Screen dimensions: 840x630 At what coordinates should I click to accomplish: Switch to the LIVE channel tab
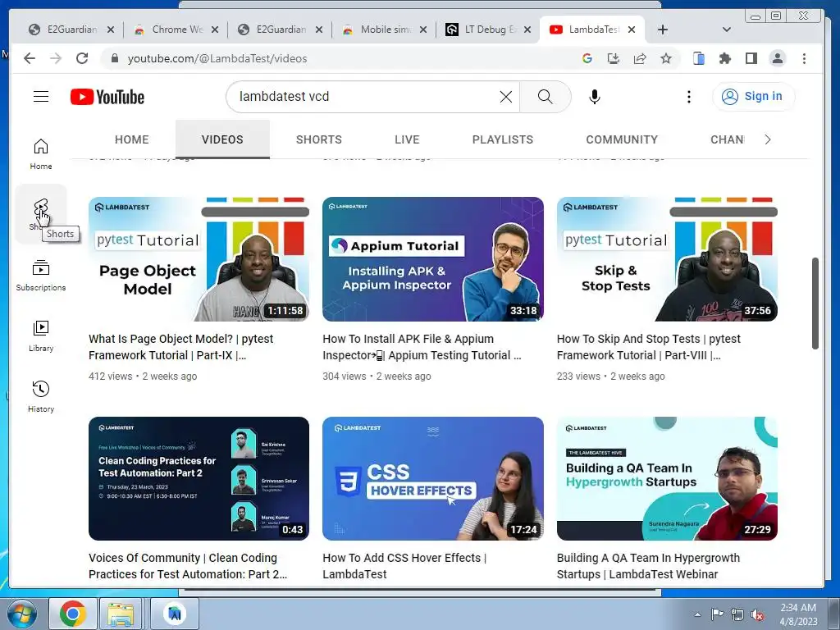point(407,139)
